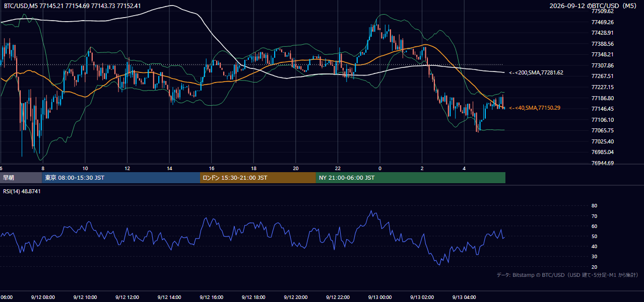Click the 50 level on RSI axis
The width and height of the screenshot is (644, 302).
tap(594, 236)
